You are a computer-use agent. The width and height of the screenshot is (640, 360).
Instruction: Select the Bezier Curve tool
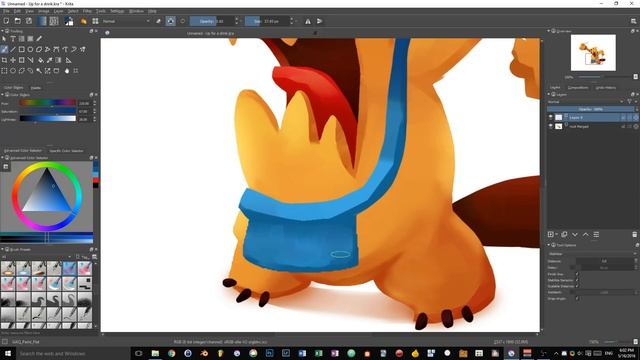pyautogui.click(x=56, y=49)
